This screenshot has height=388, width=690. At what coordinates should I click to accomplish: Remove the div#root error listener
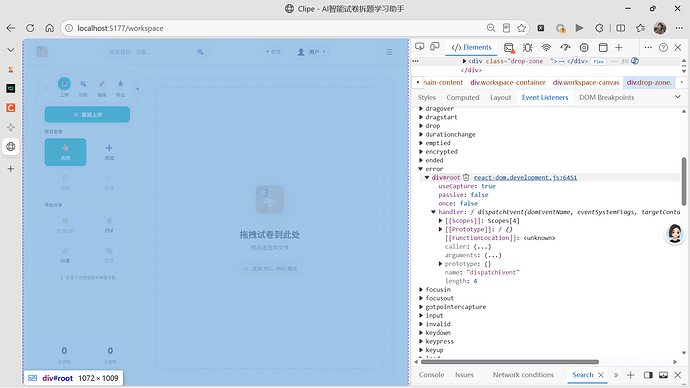point(466,177)
